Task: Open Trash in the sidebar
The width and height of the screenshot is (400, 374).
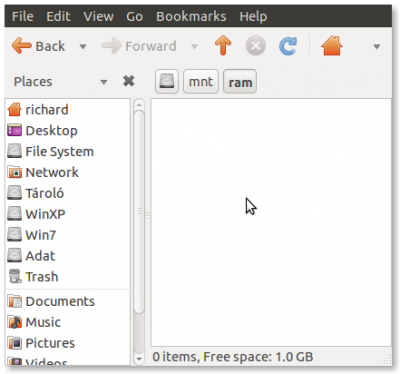Action: coord(68,277)
